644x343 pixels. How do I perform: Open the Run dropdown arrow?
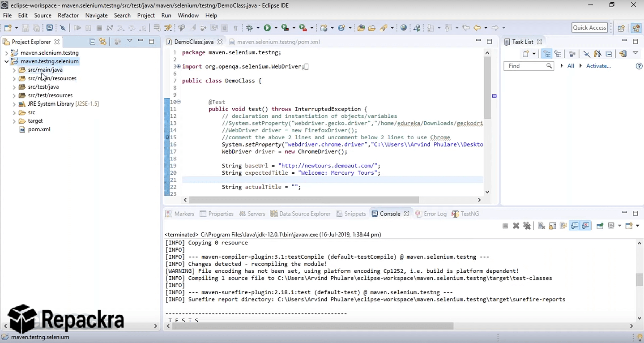[276, 28]
